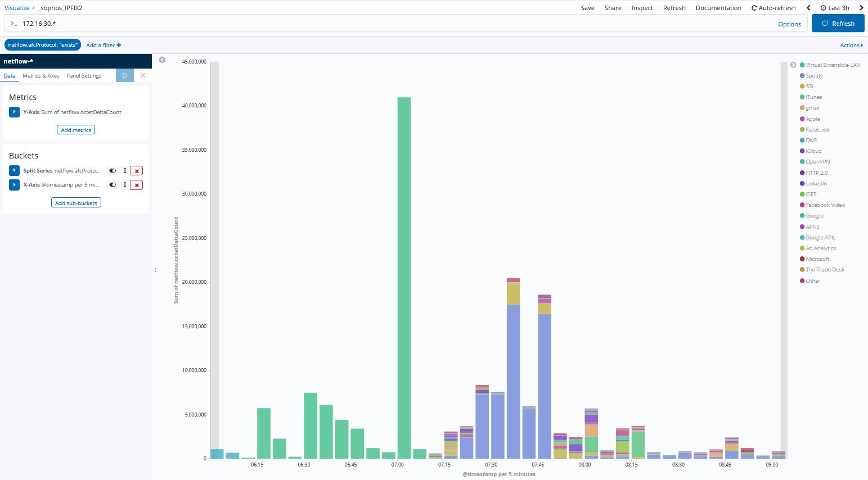Click the Split Series reorder arrows

coord(125,171)
